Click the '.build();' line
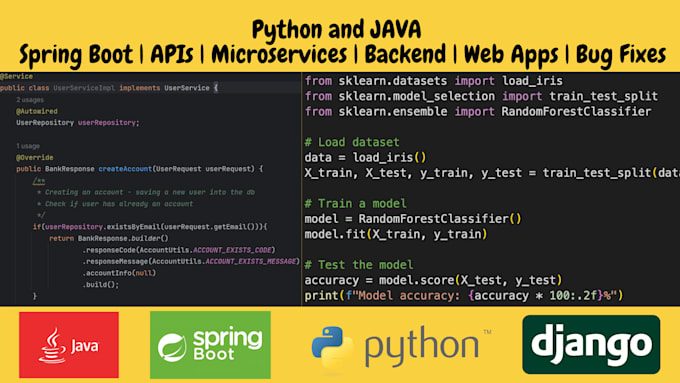This screenshot has width=680, height=383. [101, 285]
